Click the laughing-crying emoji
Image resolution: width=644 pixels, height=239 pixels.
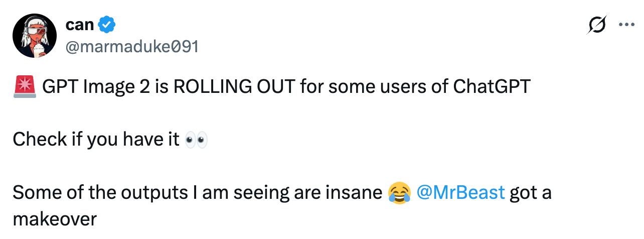[x=399, y=192]
